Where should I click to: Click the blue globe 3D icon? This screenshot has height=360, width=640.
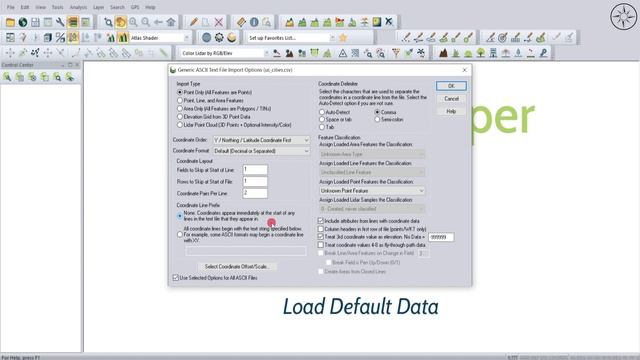pyautogui.click(x=207, y=38)
